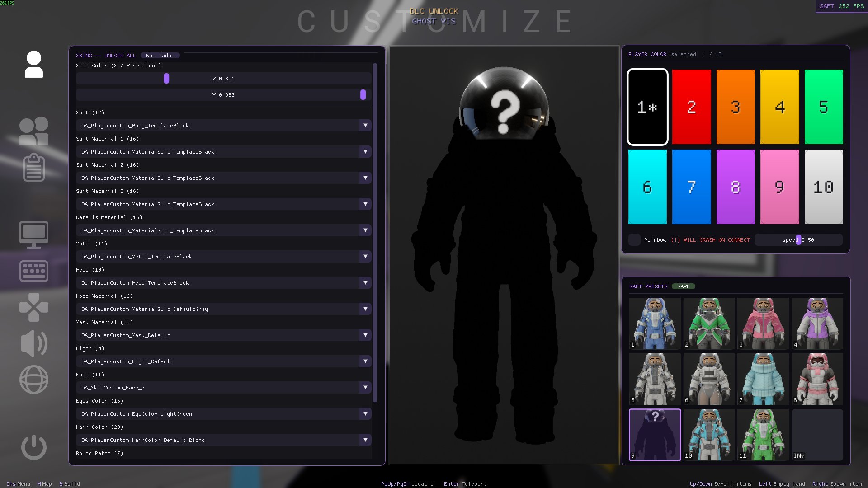The image size is (868, 488).
Task: Select pink player color 9
Action: (779, 187)
